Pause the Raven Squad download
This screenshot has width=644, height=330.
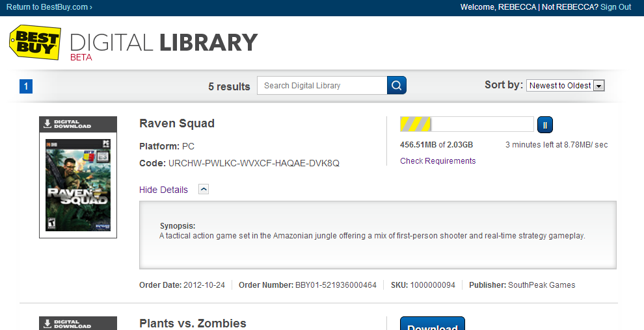(x=545, y=125)
